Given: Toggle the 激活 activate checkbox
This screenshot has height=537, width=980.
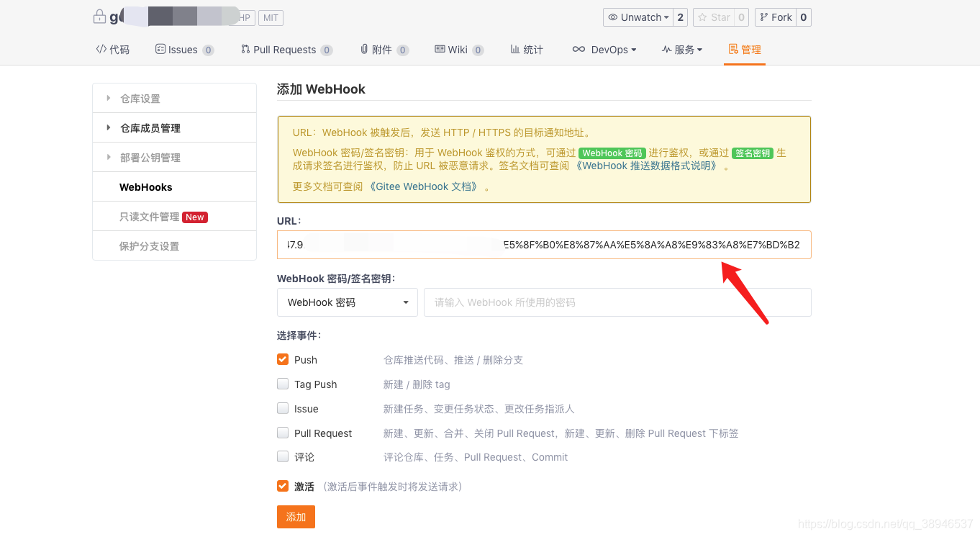Looking at the screenshot, I should [x=283, y=486].
